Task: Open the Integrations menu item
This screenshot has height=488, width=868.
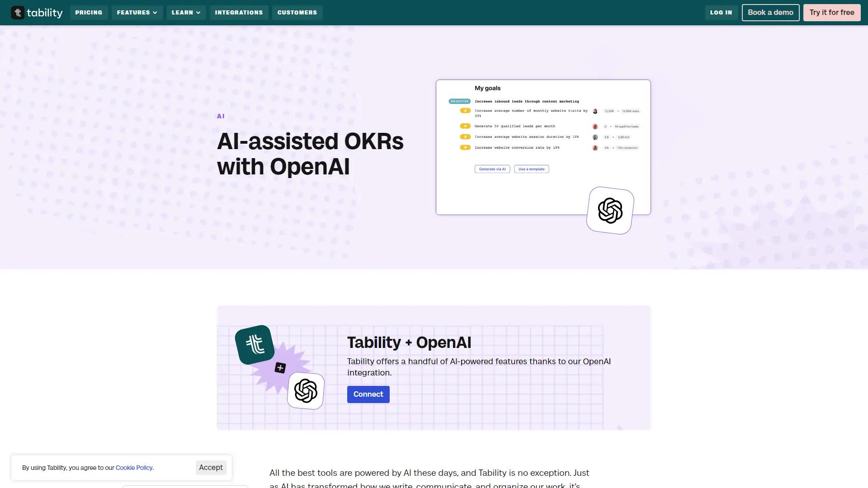Action: point(239,13)
